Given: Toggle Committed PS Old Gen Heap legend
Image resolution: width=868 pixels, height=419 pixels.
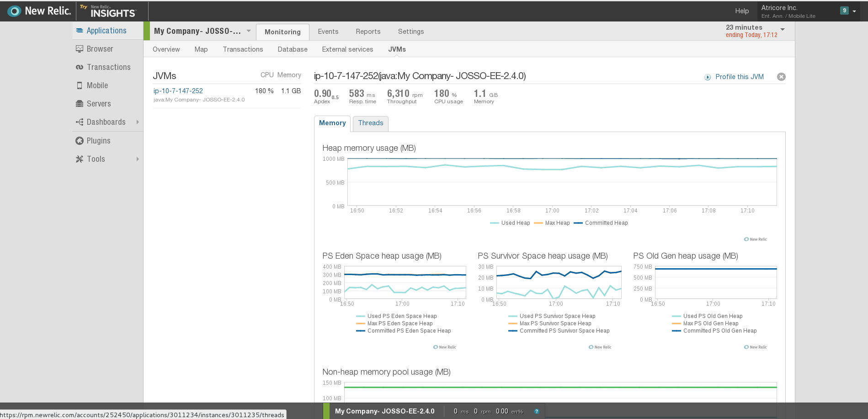Looking at the screenshot, I should (714, 331).
